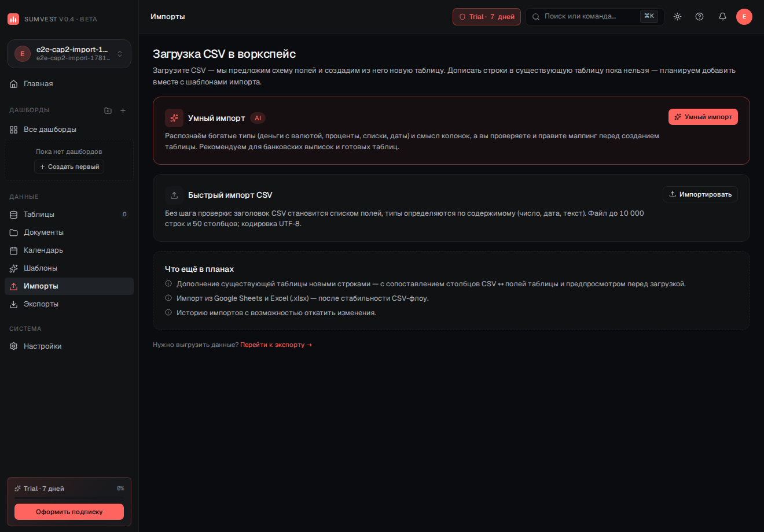This screenshot has height=532, width=764.
Task: Click sparkle icon in smart import card
Action: pos(174,118)
